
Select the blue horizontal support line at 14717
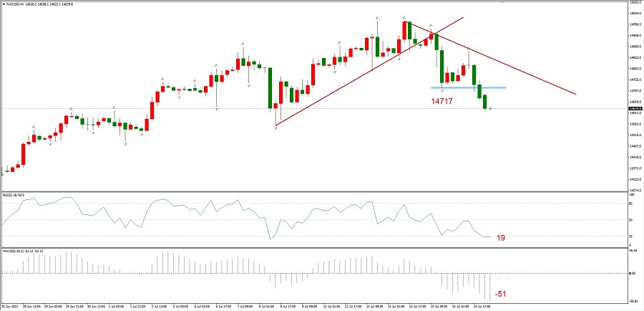(x=468, y=87)
